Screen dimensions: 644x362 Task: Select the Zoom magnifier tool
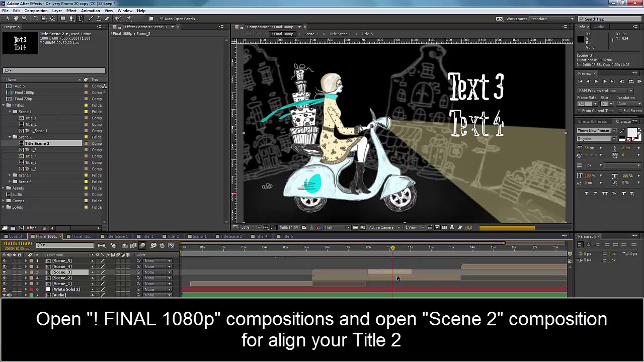pyautogui.click(x=25, y=19)
